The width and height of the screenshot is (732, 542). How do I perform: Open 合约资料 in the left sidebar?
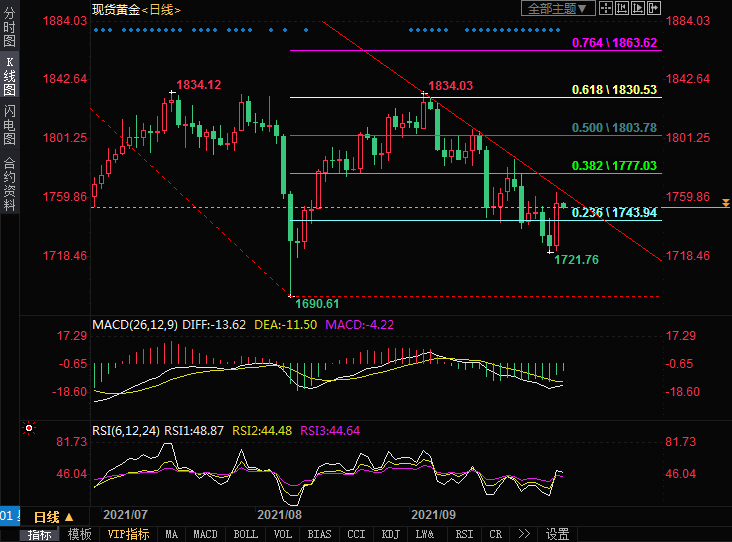[9, 183]
